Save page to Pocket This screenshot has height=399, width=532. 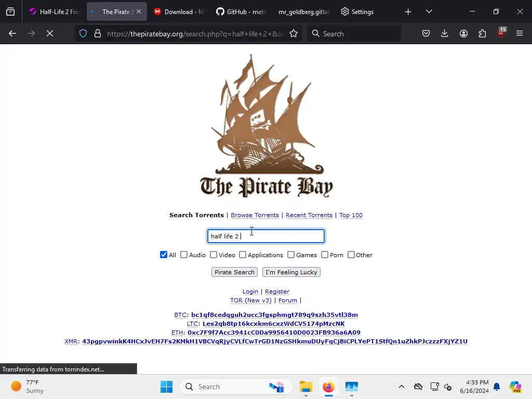[x=426, y=33]
